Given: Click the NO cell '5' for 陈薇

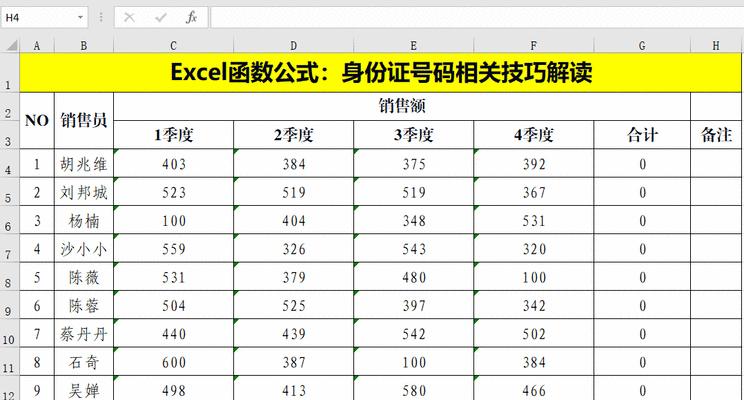Looking at the screenshot, I should pos(37,277).
